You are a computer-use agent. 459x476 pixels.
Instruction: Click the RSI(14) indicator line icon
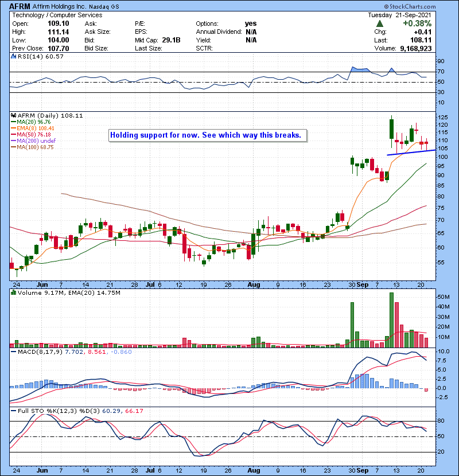coord(13,57)
